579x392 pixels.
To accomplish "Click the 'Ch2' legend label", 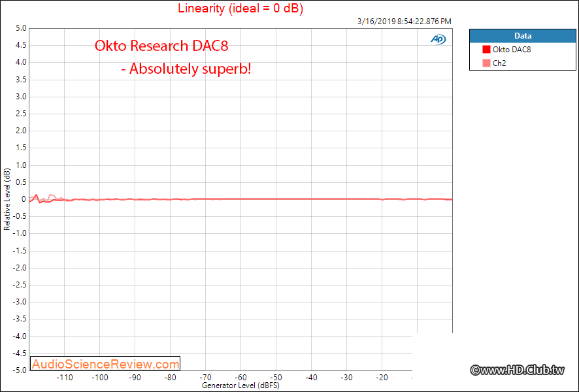I will 499,63.
